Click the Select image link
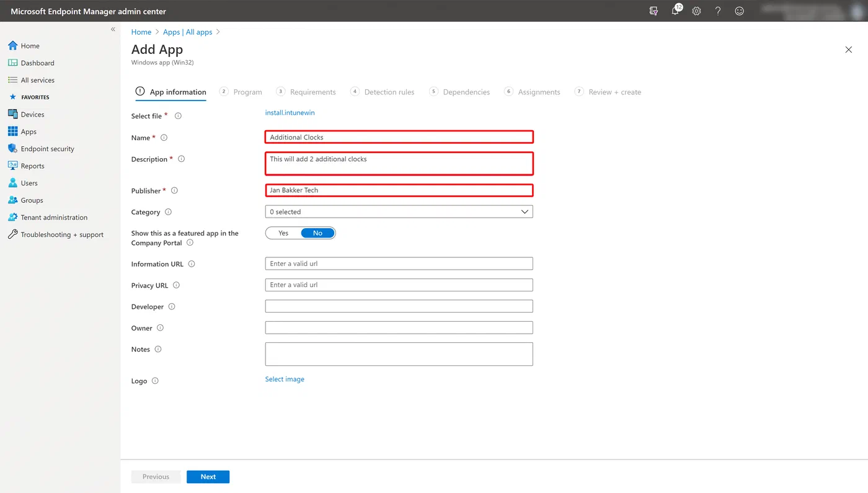868x493 pixels. tap(285, 379)
